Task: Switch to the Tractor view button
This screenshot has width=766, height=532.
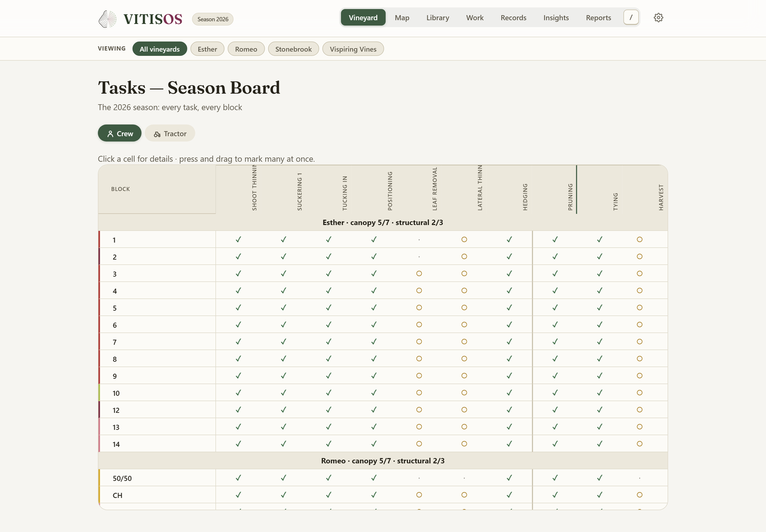Action: (x=170, y=134)
